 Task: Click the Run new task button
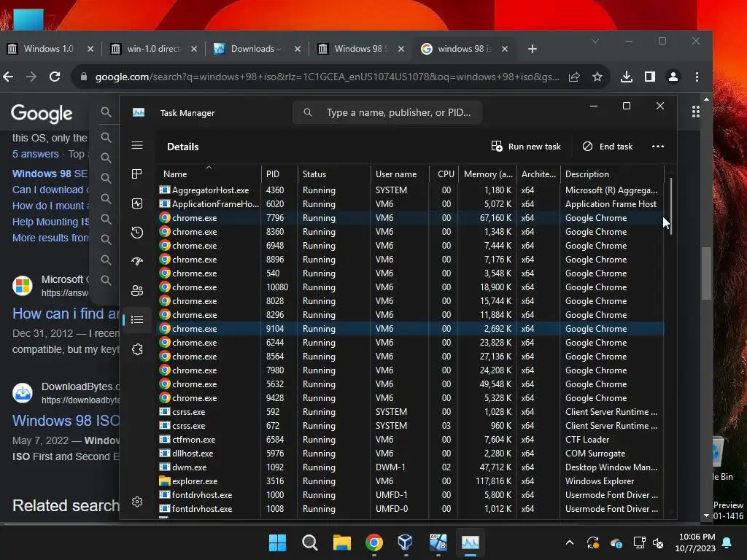point(526,146)
